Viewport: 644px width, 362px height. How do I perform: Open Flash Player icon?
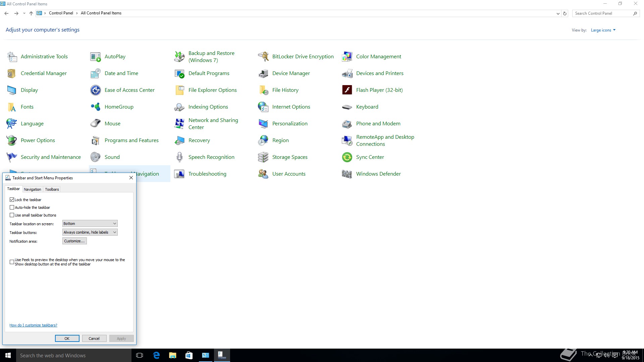point(347,90)
